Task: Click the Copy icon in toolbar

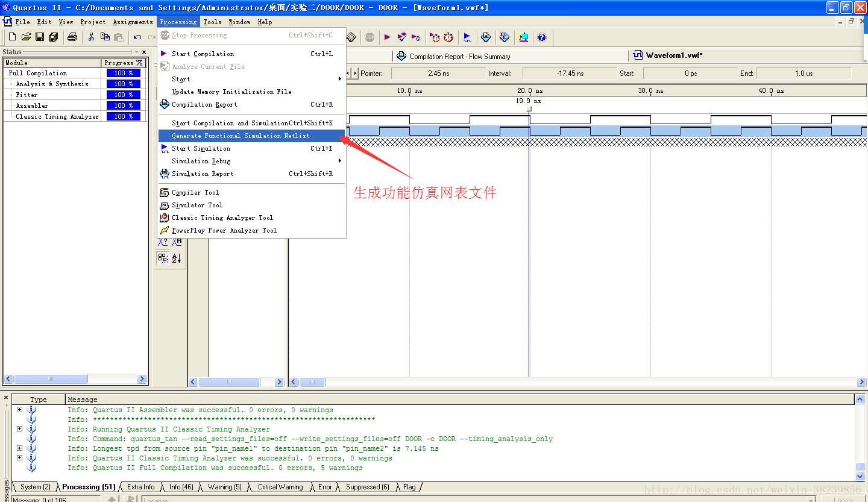Action: (105, 37)
